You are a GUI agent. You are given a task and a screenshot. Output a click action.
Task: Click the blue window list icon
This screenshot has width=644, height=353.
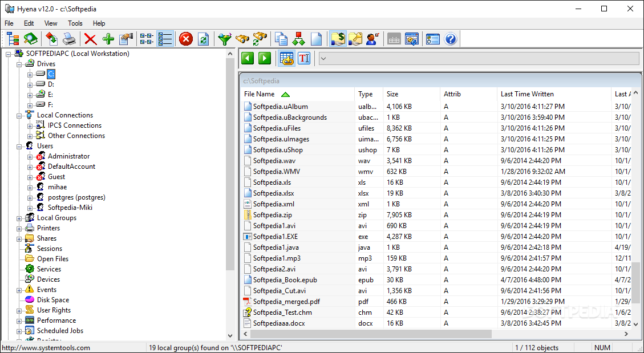click(433, 39)
